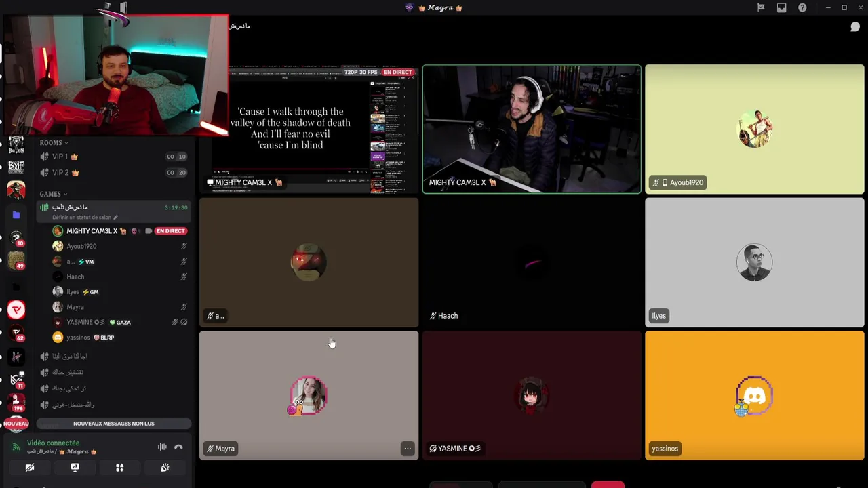The width and height of the screenshot is (868, 488).
Task: Click the share screen icon
Action: (75, 468)
